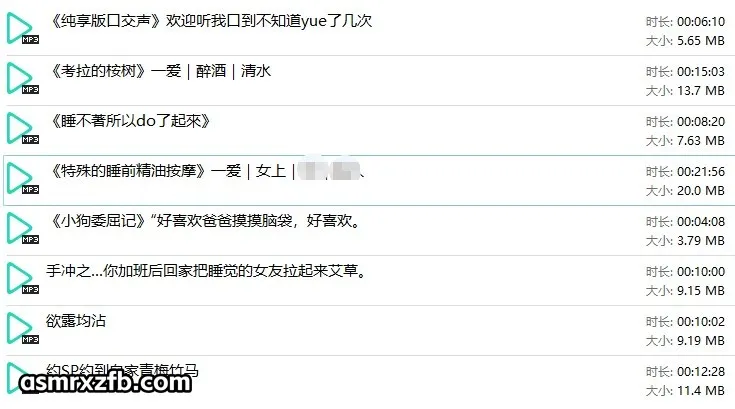
Task: Play the MP3 icon for 《特殊的睡前精油按摩》
Action: click(22, 178)
